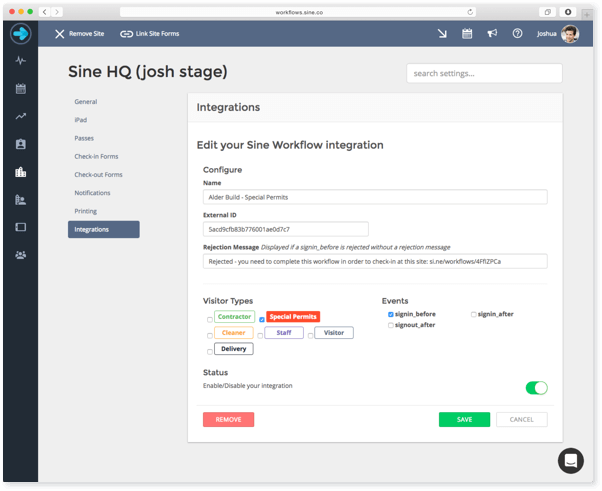Click the diagonal arrow icon in header
Screen dimensions: 602x491
(442, 34)
